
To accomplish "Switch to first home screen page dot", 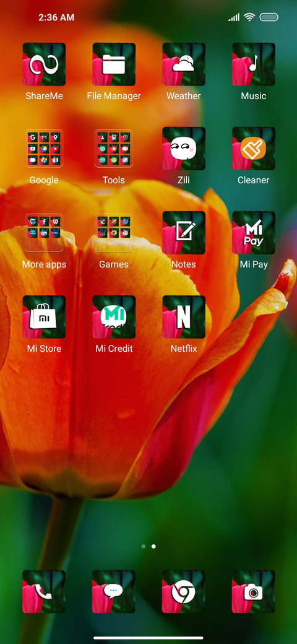I will (x=143, y=547).
